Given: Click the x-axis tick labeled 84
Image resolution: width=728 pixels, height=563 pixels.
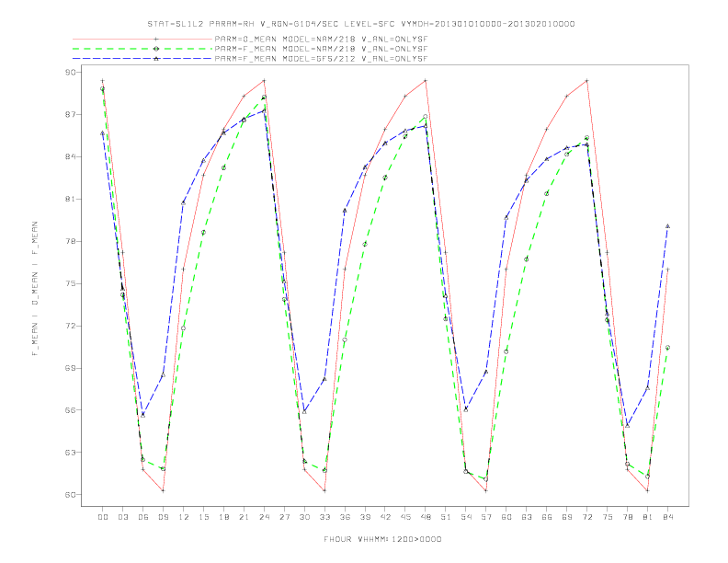Looking at the screenshot, I should point(667,517).
